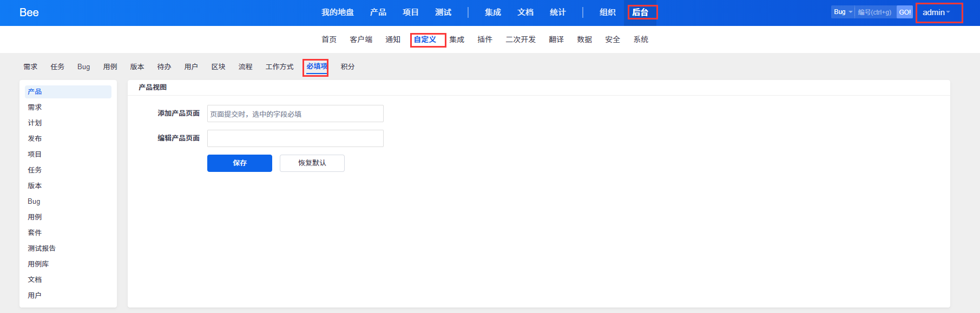Open the 系统 submenu item
Screen dimensions: 980x313
coord(641,39)
